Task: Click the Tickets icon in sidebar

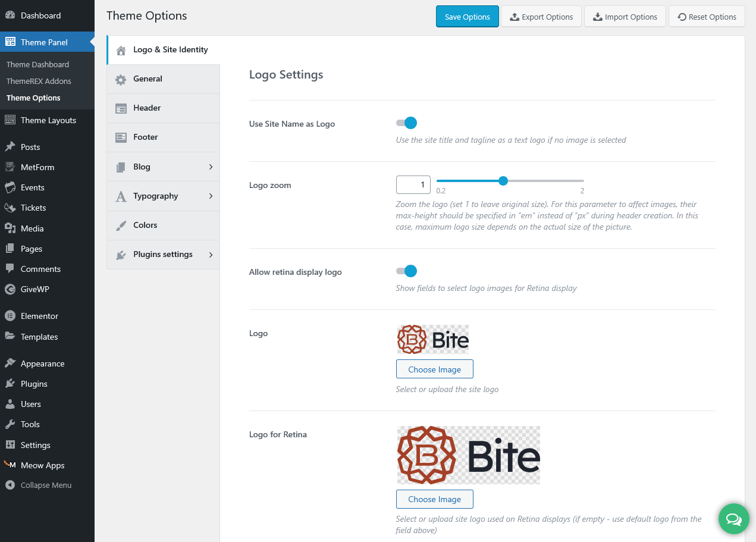Action: pos(10,208)
